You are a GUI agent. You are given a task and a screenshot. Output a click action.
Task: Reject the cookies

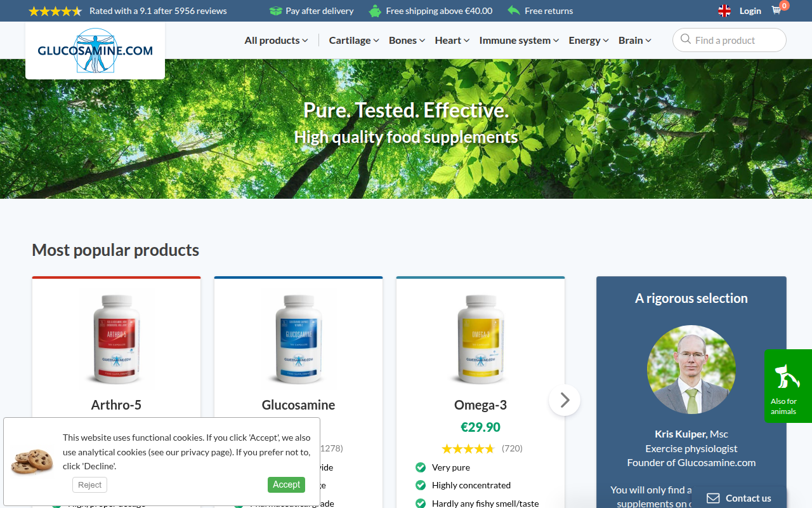pos(89,485)
